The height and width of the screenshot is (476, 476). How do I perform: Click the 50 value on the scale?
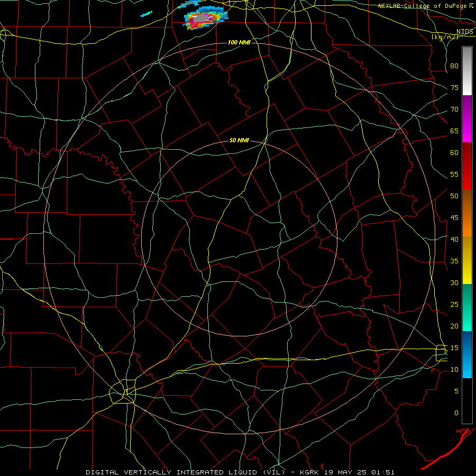(x=454, y=196)
